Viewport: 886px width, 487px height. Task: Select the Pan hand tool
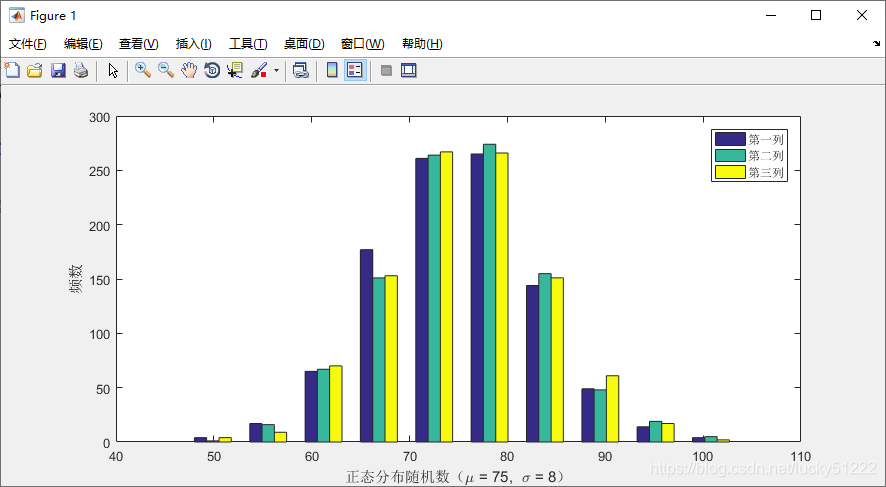(189, 70)
